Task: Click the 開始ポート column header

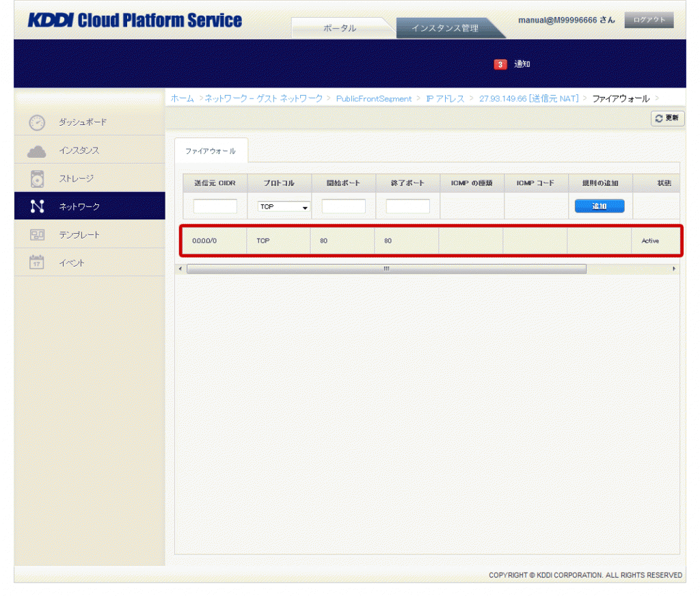Action: pos(343,183)
